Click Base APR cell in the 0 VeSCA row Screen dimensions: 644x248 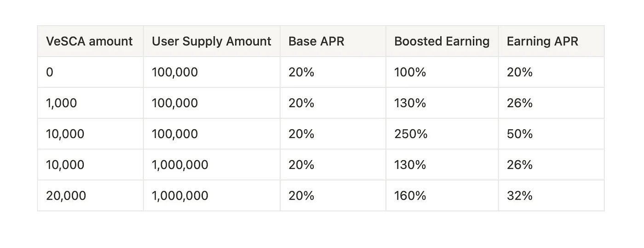point(301,72)
